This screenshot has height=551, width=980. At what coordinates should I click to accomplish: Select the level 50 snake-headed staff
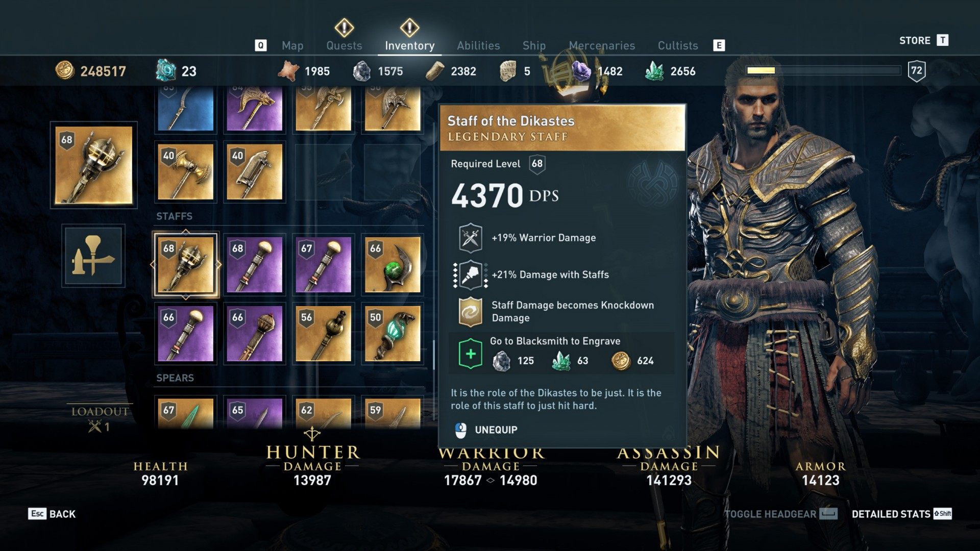(x=392, y=334)
